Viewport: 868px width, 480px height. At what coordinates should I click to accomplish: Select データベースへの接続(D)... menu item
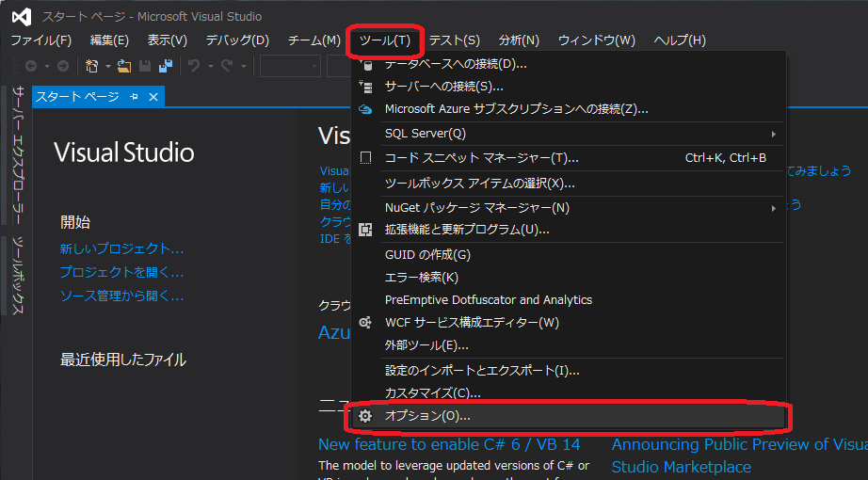click(569, 64)
